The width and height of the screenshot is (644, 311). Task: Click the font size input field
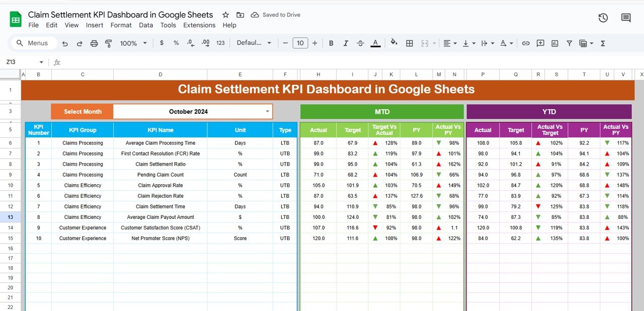click(300, 43)
